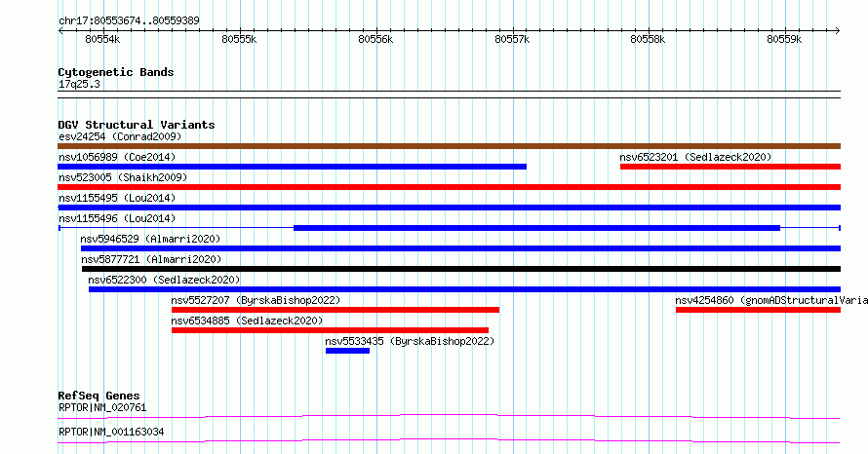
Task: Click the DGV Structural Variants track title
Action: click(137, 125)
